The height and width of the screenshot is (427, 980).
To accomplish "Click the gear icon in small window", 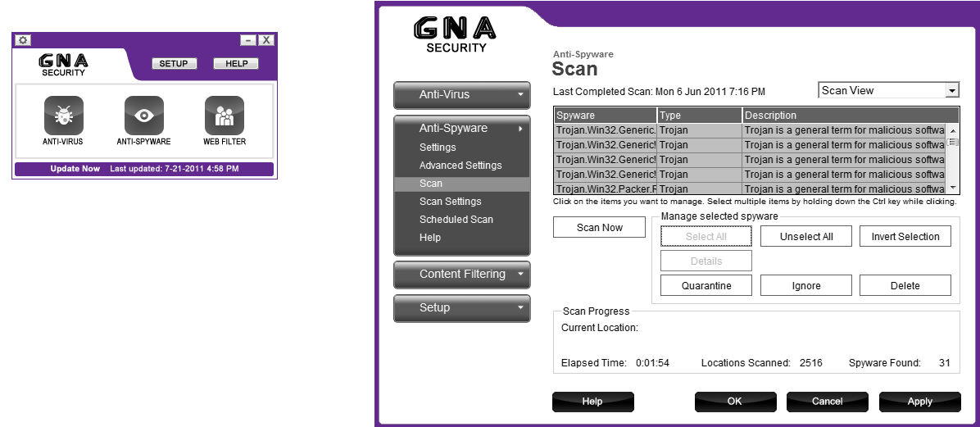I will pyautogui.click(x=23, y=40).
